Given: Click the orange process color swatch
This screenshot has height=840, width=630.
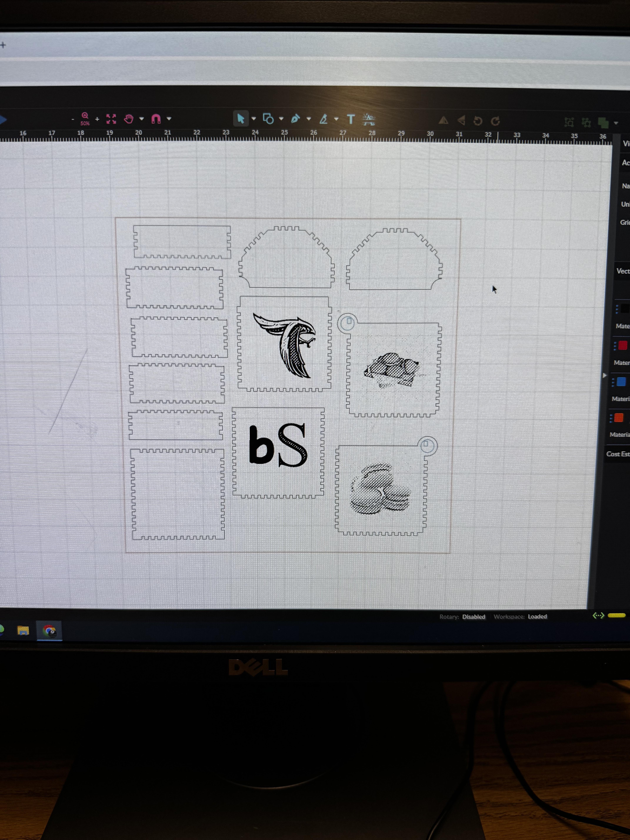Looking at the screenshot, I should pyautogui.click(x=619, y=418).
